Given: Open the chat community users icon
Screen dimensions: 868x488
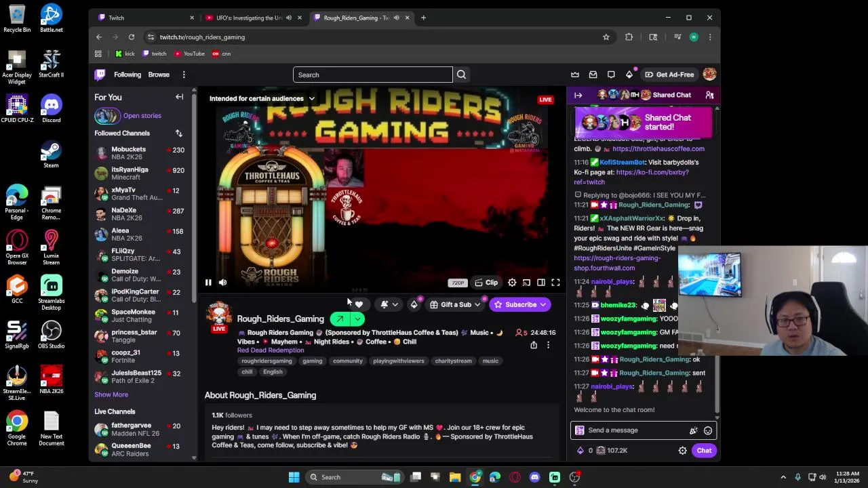Looking at the screenshot, I should 709,95.
